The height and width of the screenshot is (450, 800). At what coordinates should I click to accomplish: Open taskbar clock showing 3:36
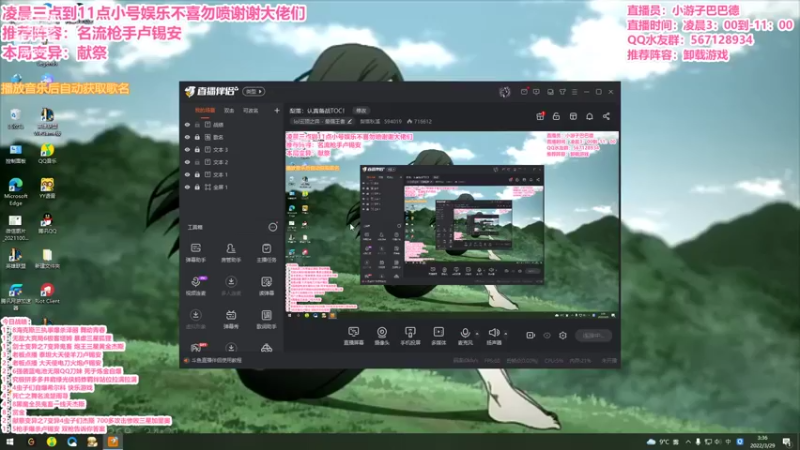pyautogui.click(x=762, y=442)
